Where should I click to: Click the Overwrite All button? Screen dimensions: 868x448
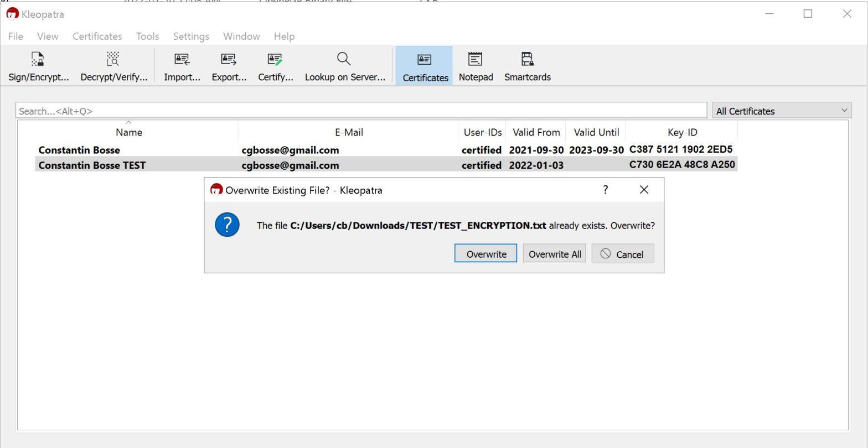pyautogui.click(x=554, y=253)
